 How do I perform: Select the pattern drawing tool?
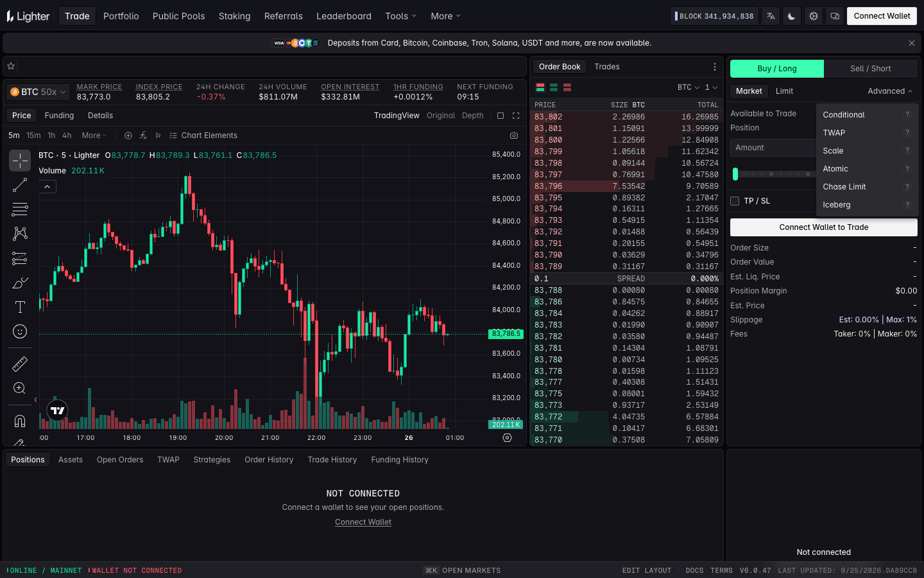pyautogui.click(x=20, y=234)
